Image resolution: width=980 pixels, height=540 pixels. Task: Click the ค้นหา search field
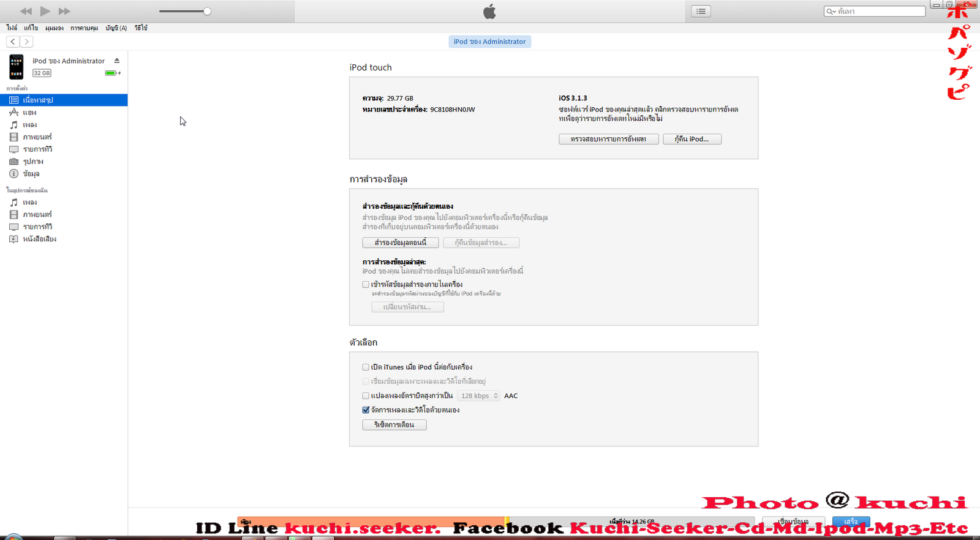(875, 11)
